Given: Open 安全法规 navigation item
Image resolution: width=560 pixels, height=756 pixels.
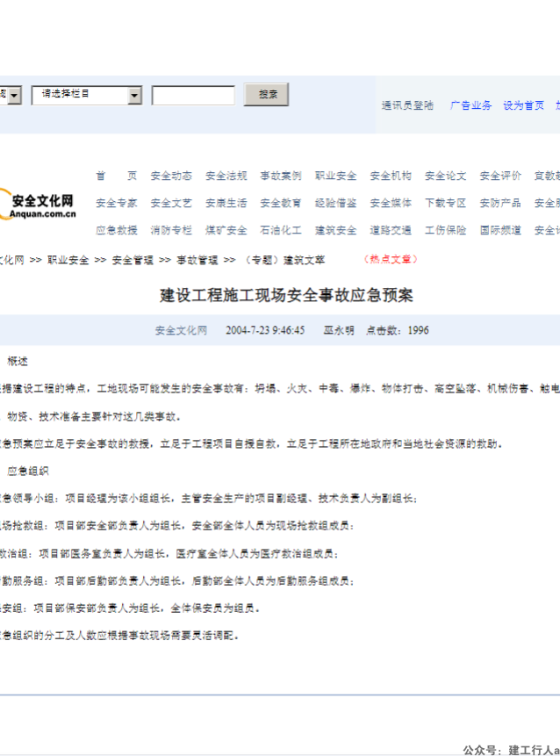Looking at the screenshot, I should click(226, 176).
